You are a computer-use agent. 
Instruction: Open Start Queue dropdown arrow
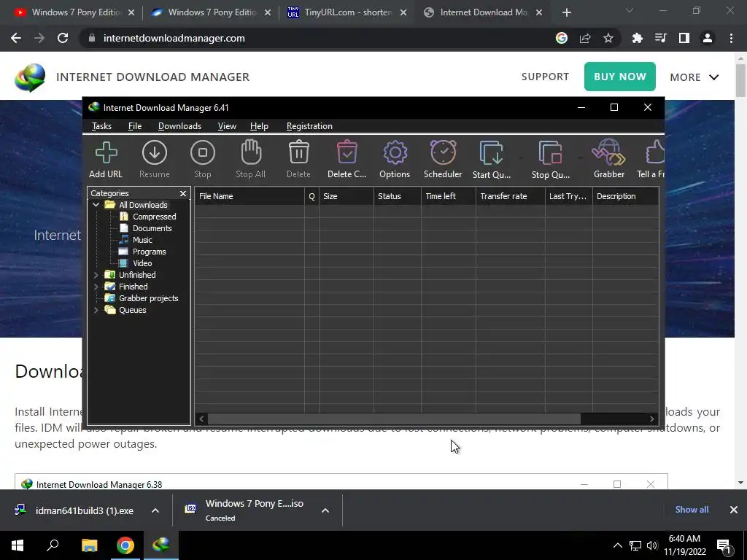[x=520, y=157]
